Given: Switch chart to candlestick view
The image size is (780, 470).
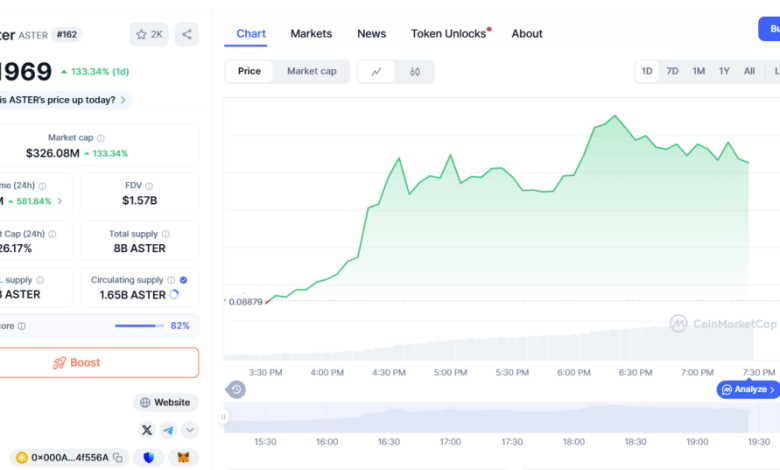Looking at the screenshot, I should (x=415, y=72).
